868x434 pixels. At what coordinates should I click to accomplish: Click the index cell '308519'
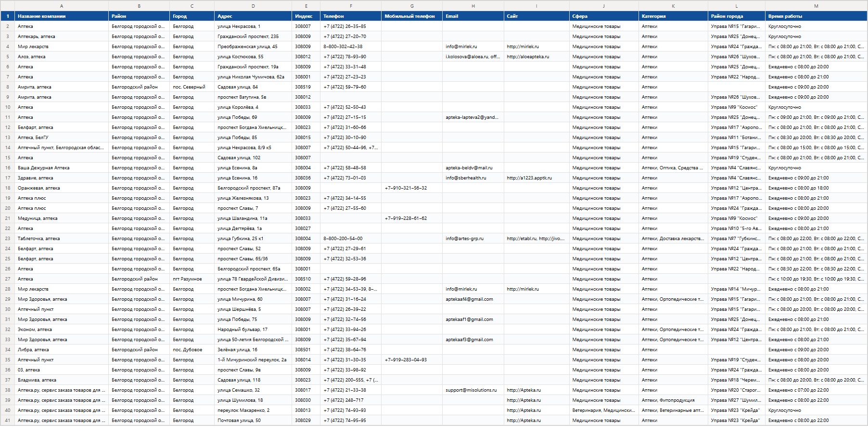pyautogui.click(x=306, y=87)
